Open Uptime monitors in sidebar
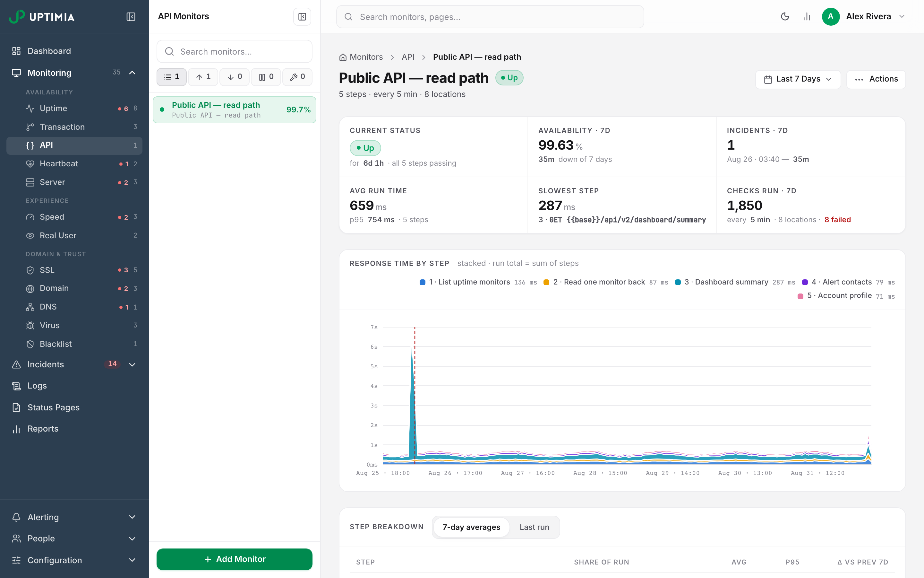Screen dimensions: 924x578 pyautogui.click(x=74, y=108)
